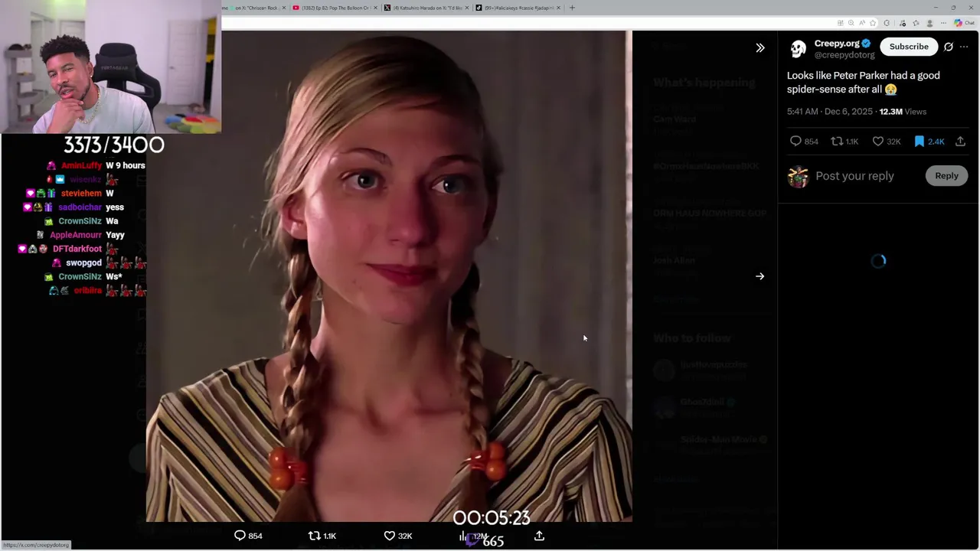Click the favorites star icon in address bar
The height and width of the screenshot is (551, 980).
pos(873,23)
